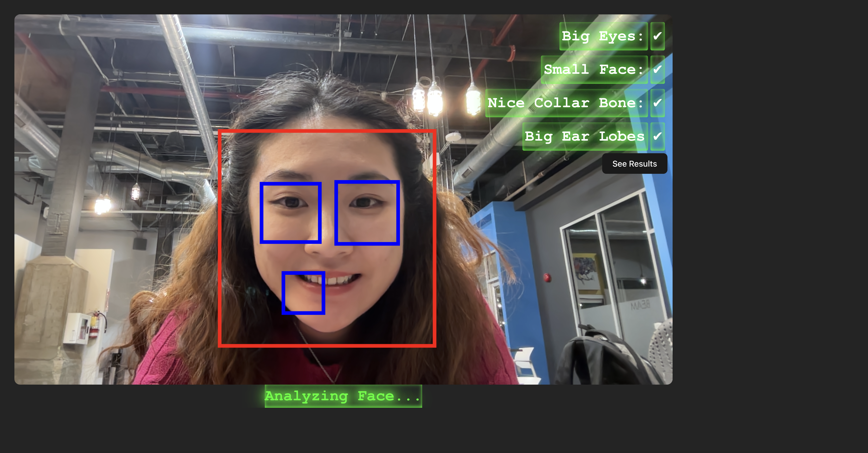The width and height of the screenshot is (868, 453).
Task: Select the Big Ear Lobes label
Action: click(x=585, y=137)
